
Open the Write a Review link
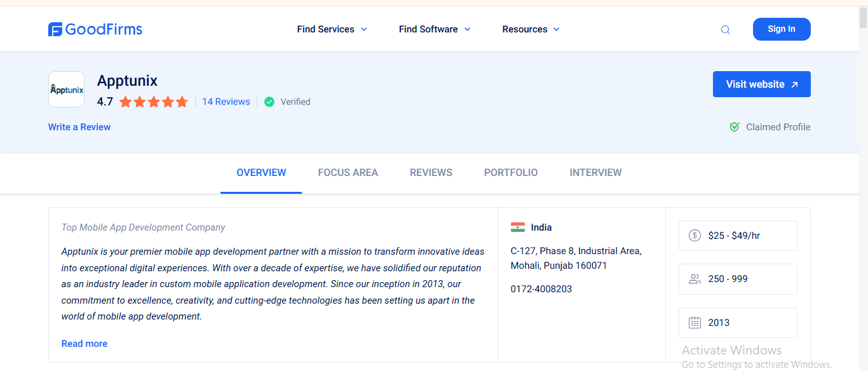pyautogui.click(x=79, y=127)
